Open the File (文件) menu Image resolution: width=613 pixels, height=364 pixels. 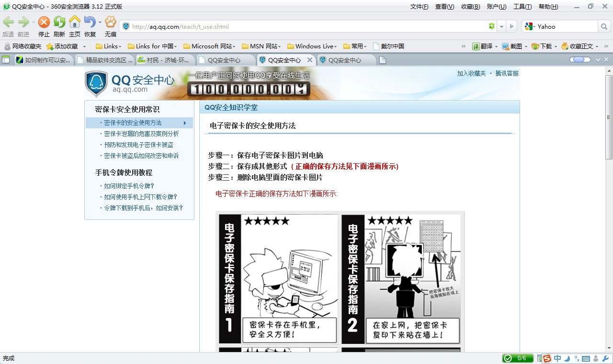point(420,6)
